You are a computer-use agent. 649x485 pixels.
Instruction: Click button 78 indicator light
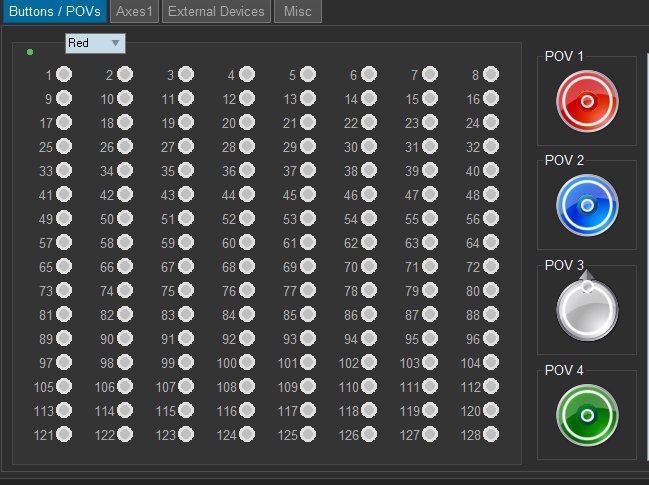click(x=369, y=290)
